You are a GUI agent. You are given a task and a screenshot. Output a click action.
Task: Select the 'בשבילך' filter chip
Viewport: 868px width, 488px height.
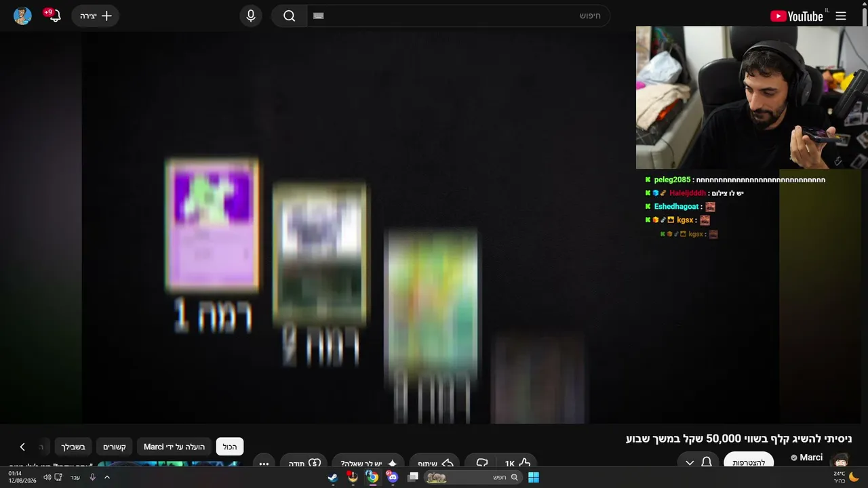click(x=73, y=447)
